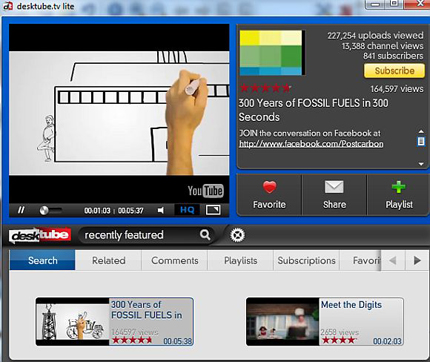
Task: Move the description down with the arrow
Action: [x=421, y=164]
